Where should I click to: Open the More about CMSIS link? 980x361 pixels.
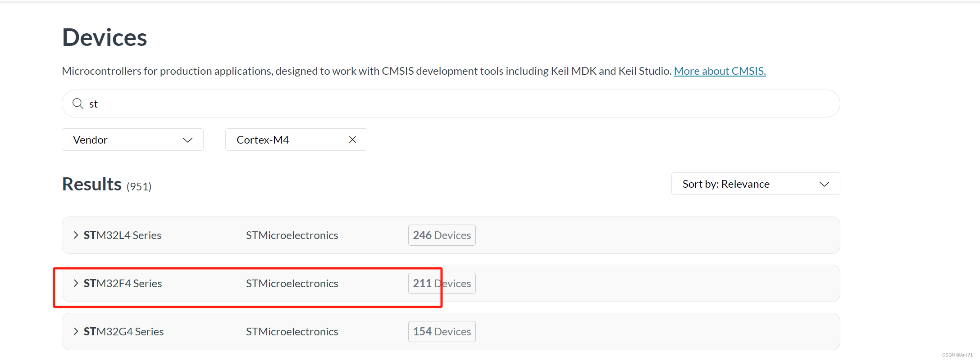tap(720, 71)
